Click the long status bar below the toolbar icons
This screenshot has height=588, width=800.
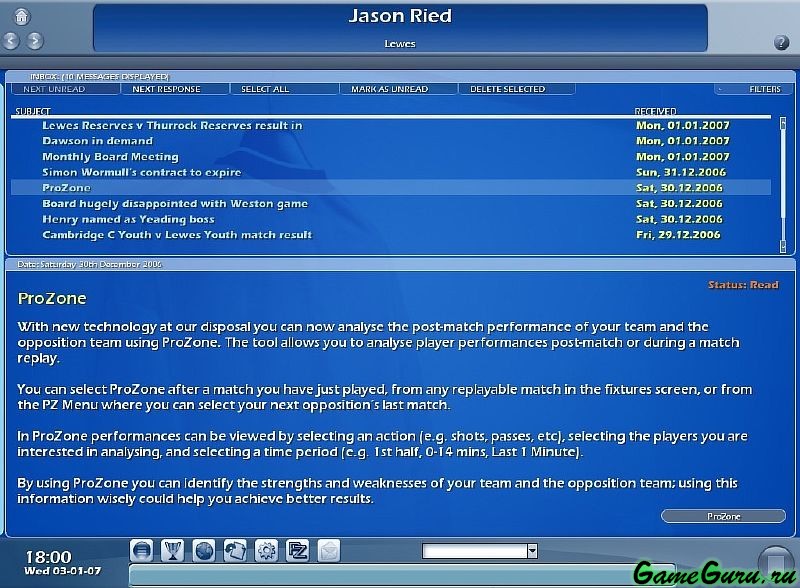tap(402, 575)
